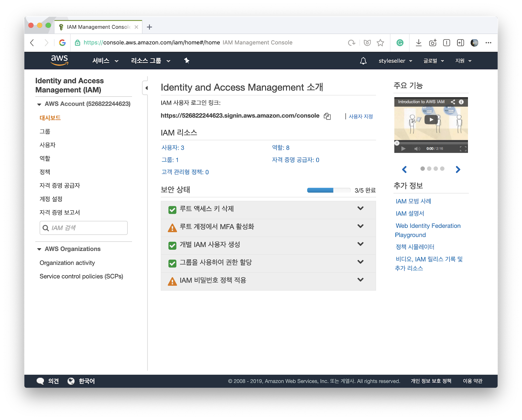Screen dimensions: 522x420
Task: Show video info icon
Action: [x=461, y=102]
